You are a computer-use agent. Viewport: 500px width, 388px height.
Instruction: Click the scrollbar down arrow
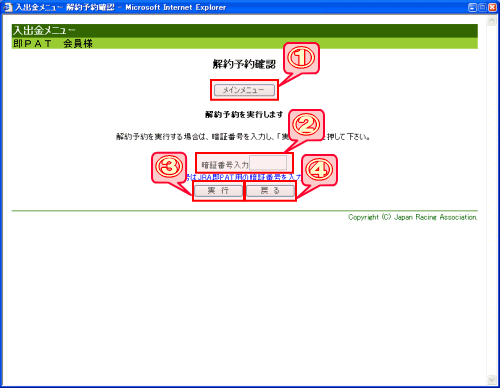492,380
